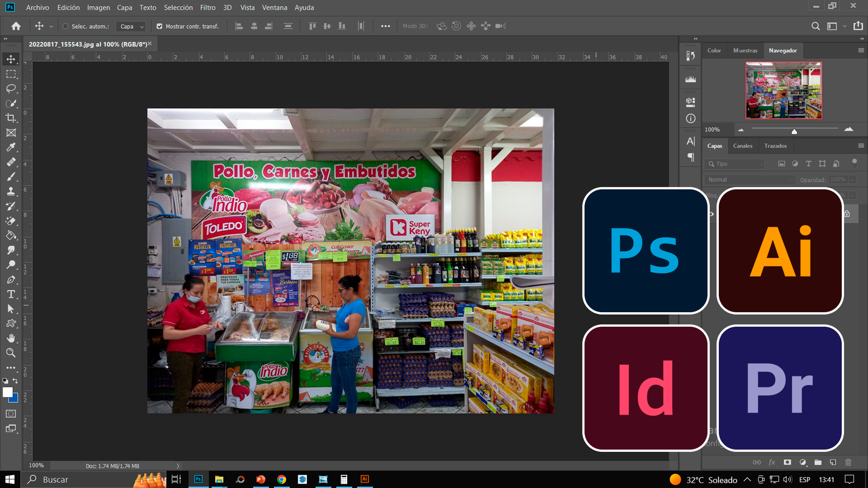Select the Crop tool

pyautogui.click(x=11, y=118)
